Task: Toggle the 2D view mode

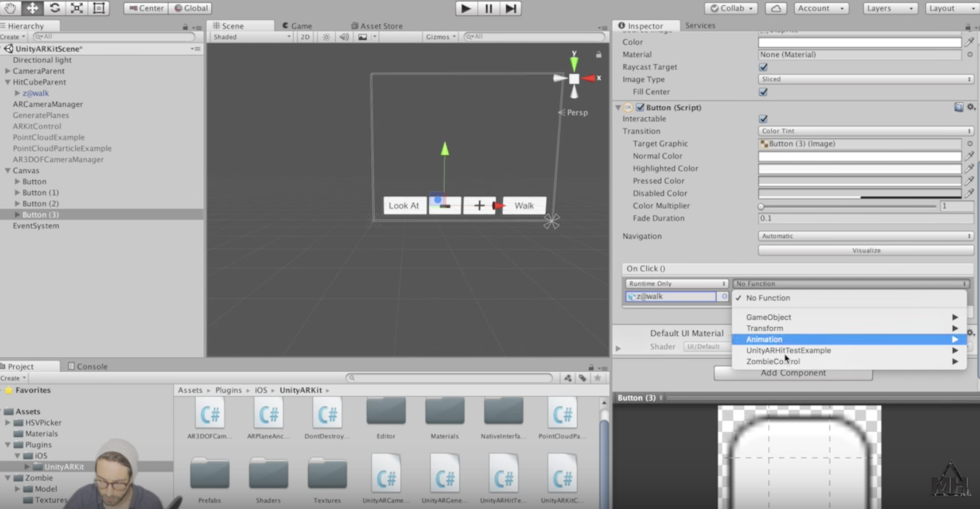Action: click(305, 37)
